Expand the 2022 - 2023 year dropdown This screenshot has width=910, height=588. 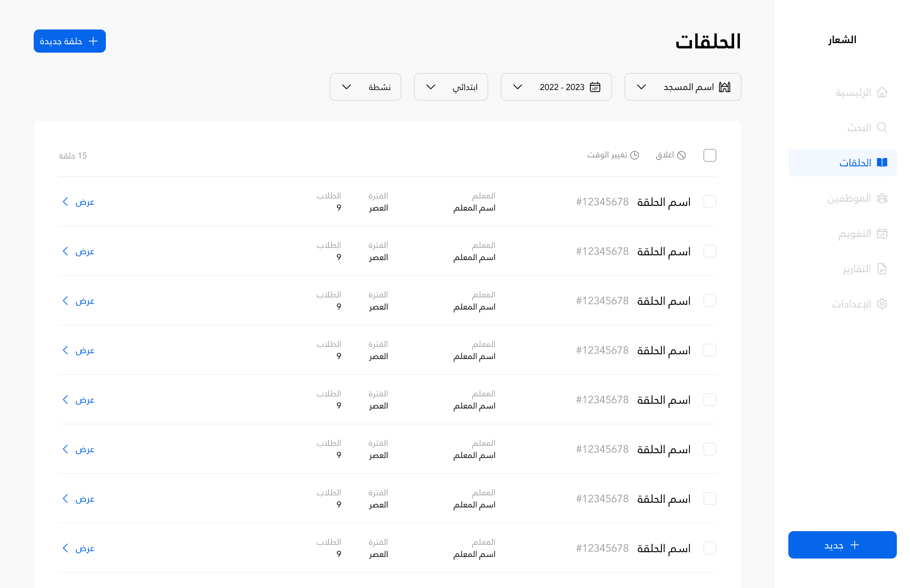556,87
